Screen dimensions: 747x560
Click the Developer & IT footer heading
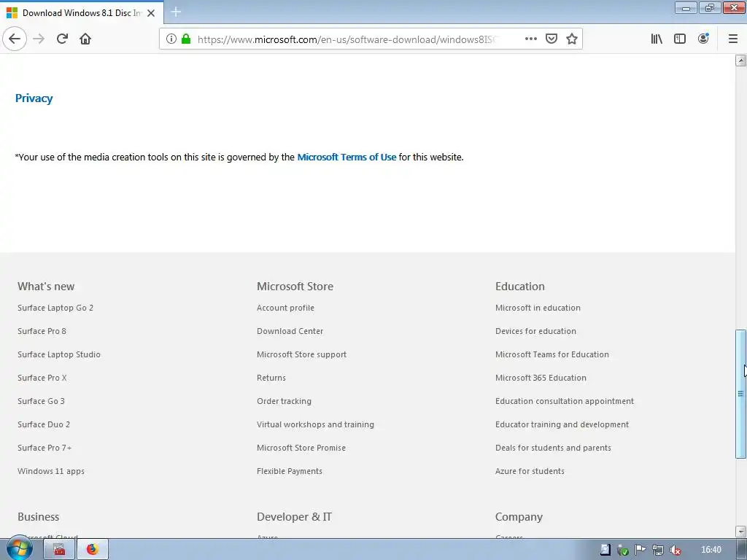pyautogui.click(x=294, y=517)
